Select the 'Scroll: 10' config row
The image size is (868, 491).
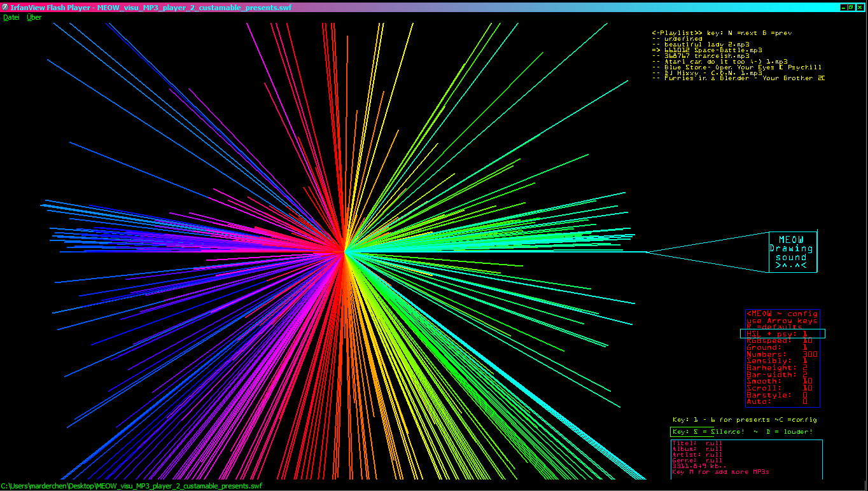point(780,388)
